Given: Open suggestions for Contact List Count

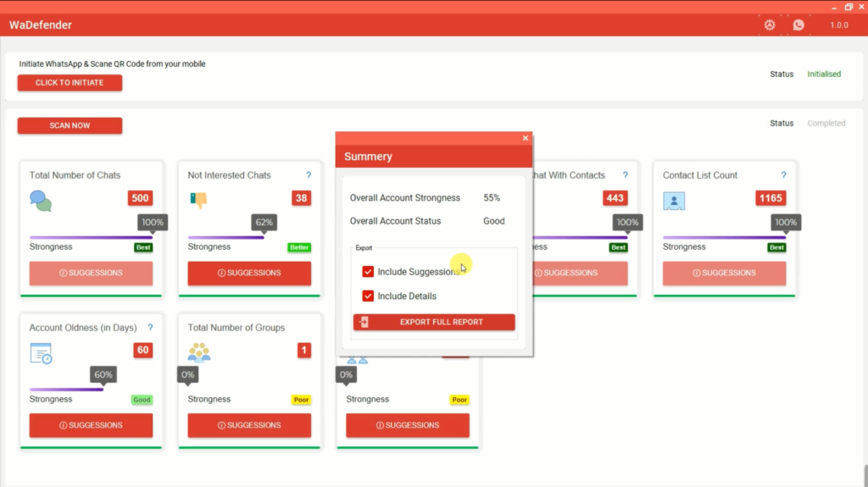Looking at the screenshot, I should (x=724, y=273).
